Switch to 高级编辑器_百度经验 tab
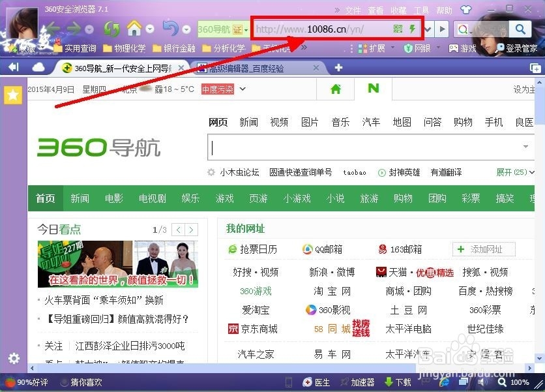This screenshot has height=392, width=545. coord(256,68)
